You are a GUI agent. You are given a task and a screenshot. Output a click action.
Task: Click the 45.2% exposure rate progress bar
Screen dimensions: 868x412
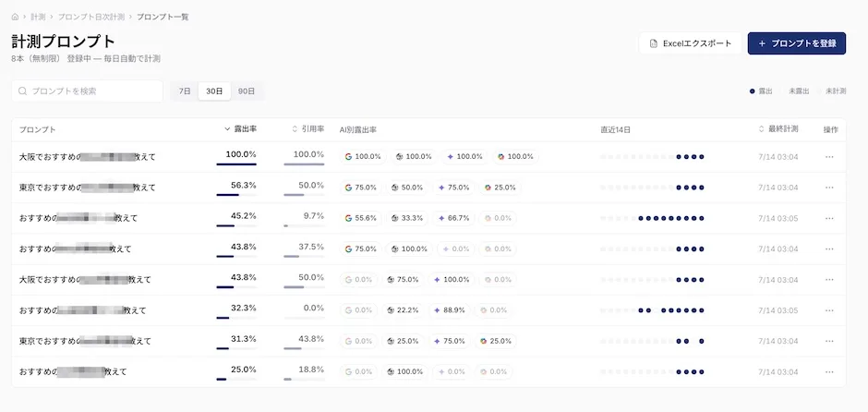point(236,226)
